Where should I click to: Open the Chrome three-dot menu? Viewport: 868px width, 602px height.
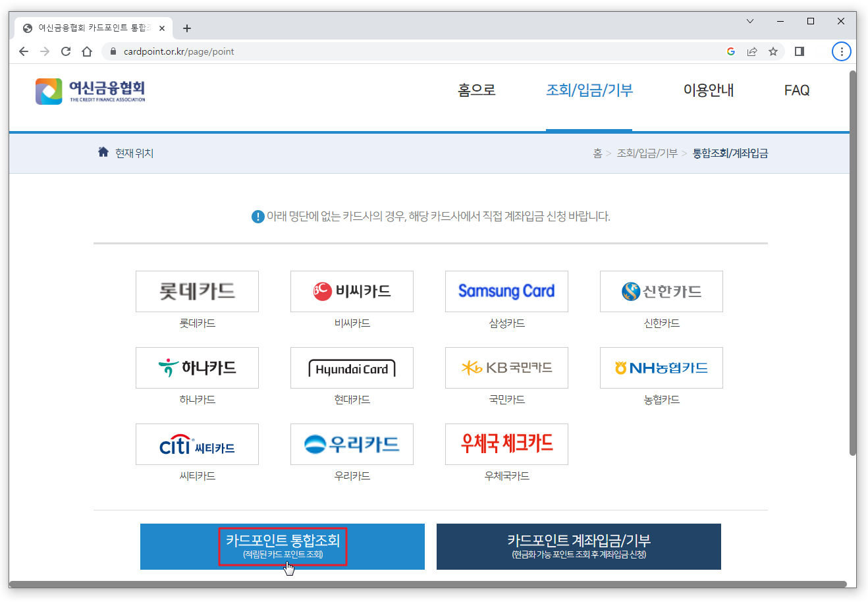pos(842,51)
